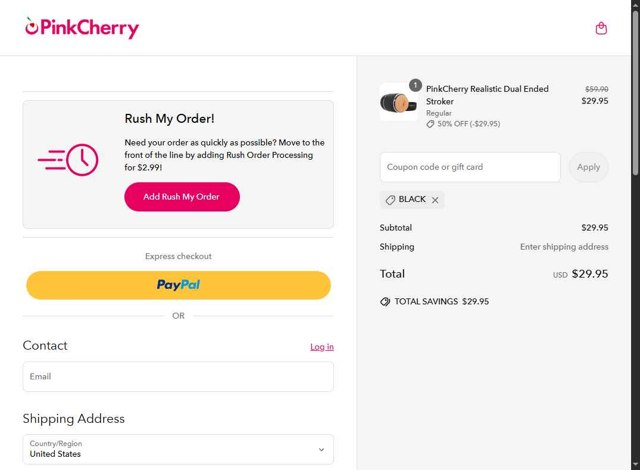Screen dimensions: 640x470
Task: Focus the Email contact field
Action: click(x=178, y=376)
